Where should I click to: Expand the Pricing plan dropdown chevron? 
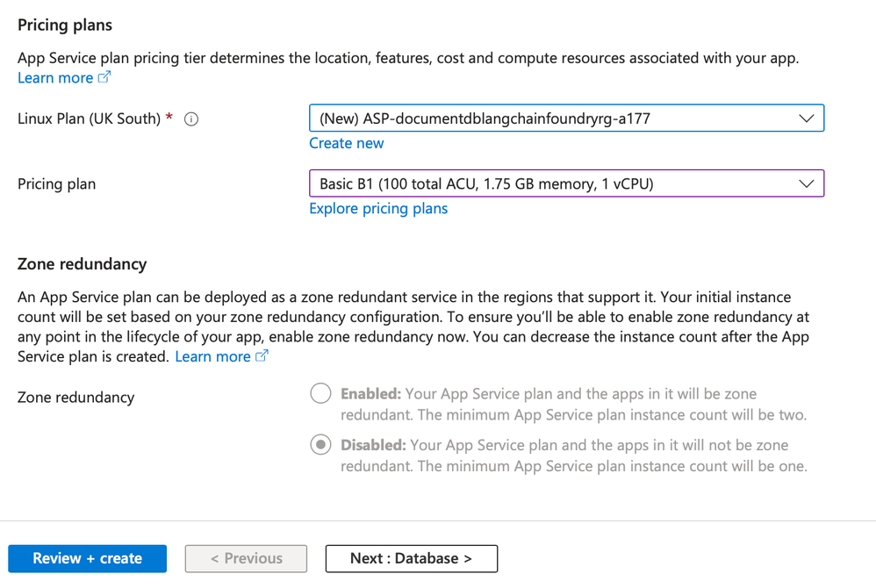pyautogui.click(x=806, y=184)
